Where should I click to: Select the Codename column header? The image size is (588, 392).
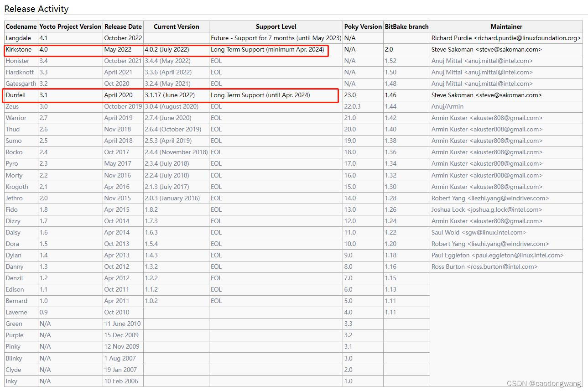click(21, 26)
